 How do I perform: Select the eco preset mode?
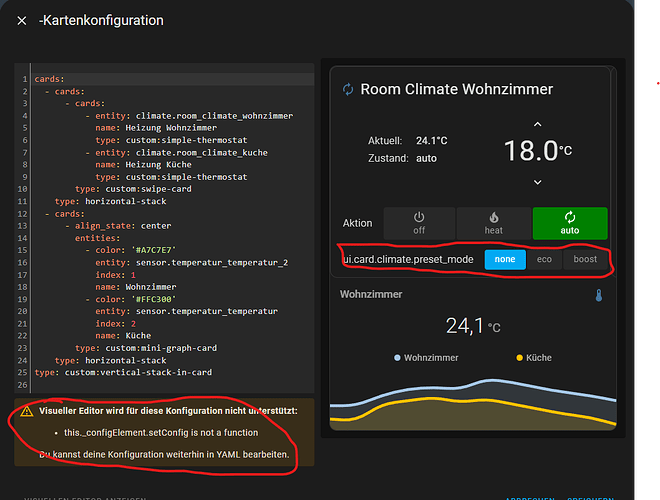[x=544, y=259]
